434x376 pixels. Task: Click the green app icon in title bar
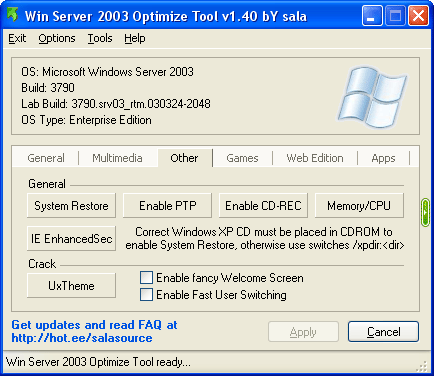click(13, 15)
